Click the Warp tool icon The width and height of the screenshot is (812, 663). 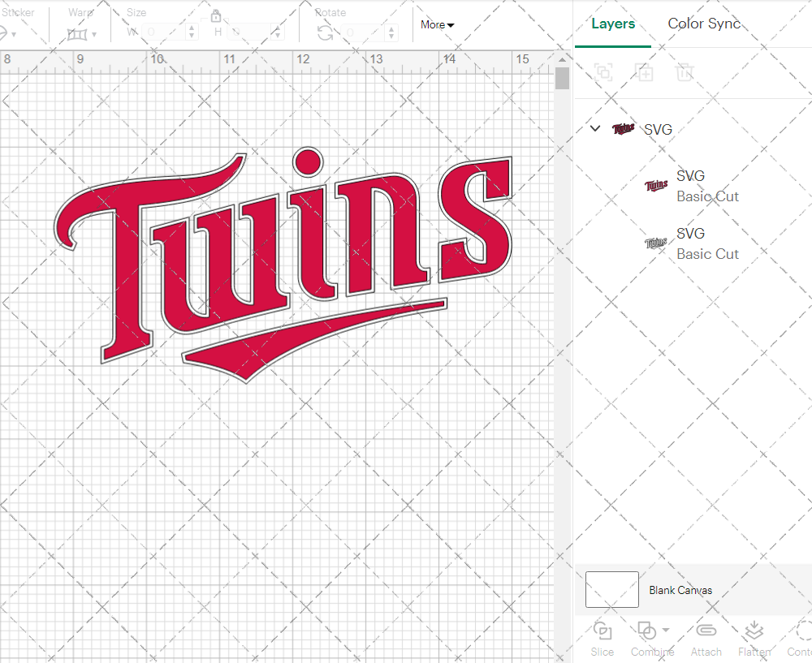[76, 34]
